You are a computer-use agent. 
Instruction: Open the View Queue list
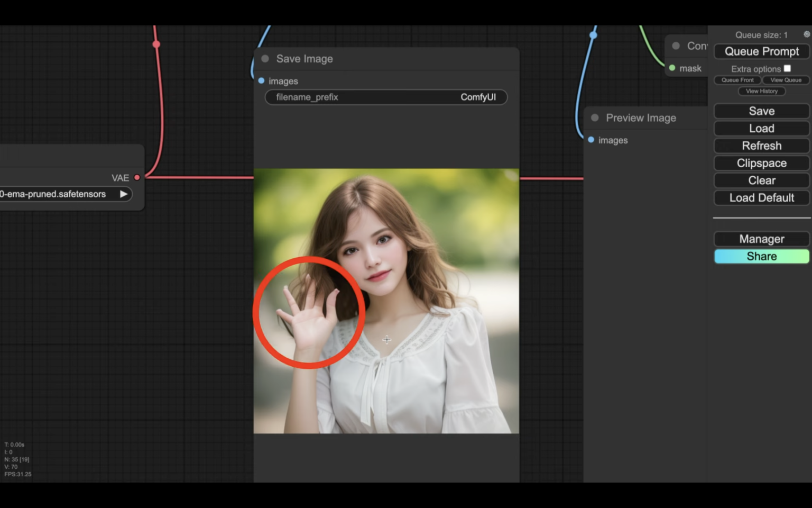786,80
